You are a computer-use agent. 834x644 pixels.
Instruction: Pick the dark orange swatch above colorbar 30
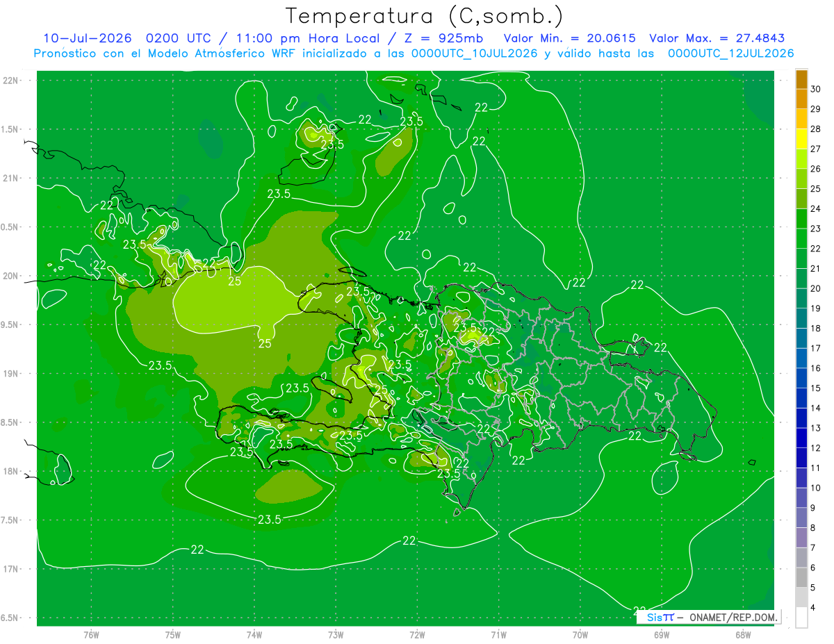click(x=801, y=79)
